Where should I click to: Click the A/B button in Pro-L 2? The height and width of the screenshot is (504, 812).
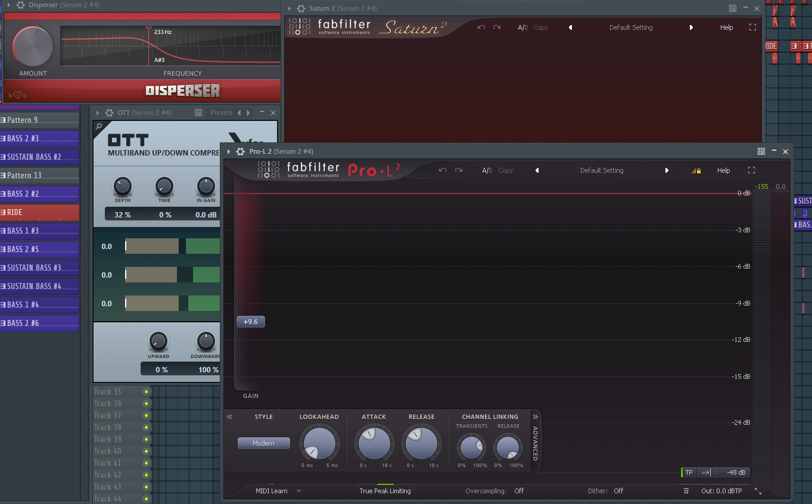coord(487,170)
